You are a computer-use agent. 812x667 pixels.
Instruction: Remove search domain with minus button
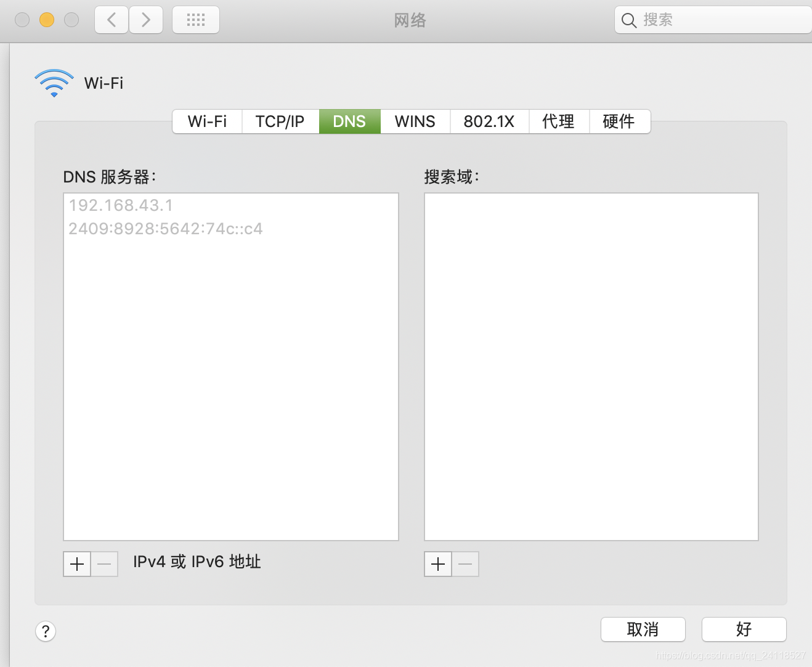tap(466, 564)
